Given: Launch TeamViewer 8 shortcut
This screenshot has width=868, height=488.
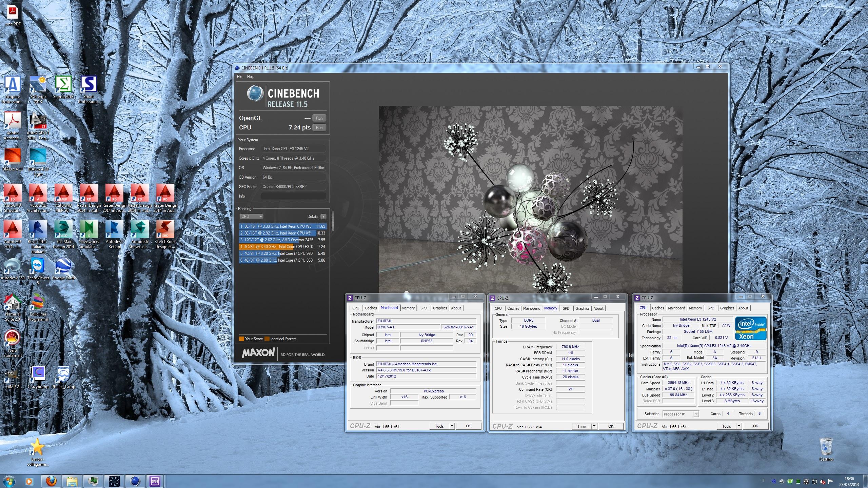Looking at the screenshot, I should click(38, 271).
